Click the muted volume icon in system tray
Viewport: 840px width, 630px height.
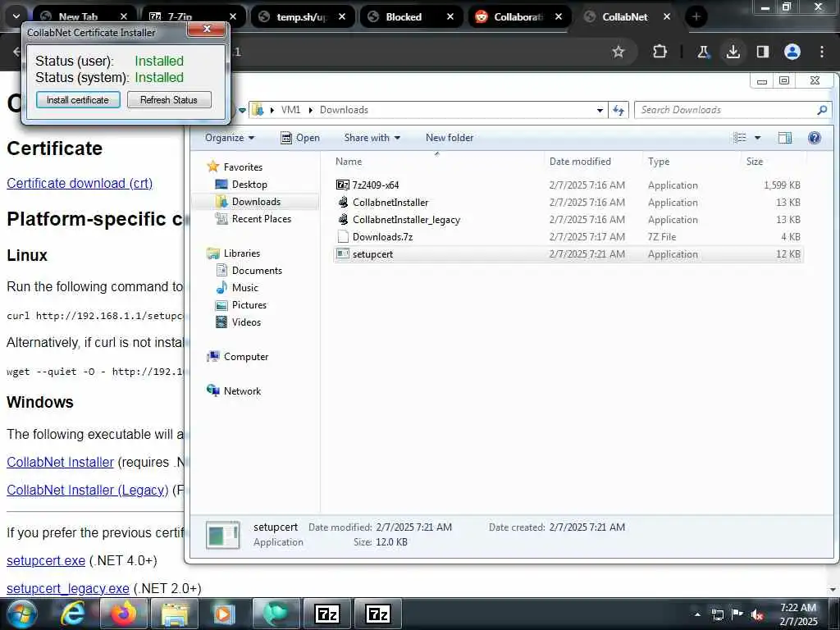[757, 614]
